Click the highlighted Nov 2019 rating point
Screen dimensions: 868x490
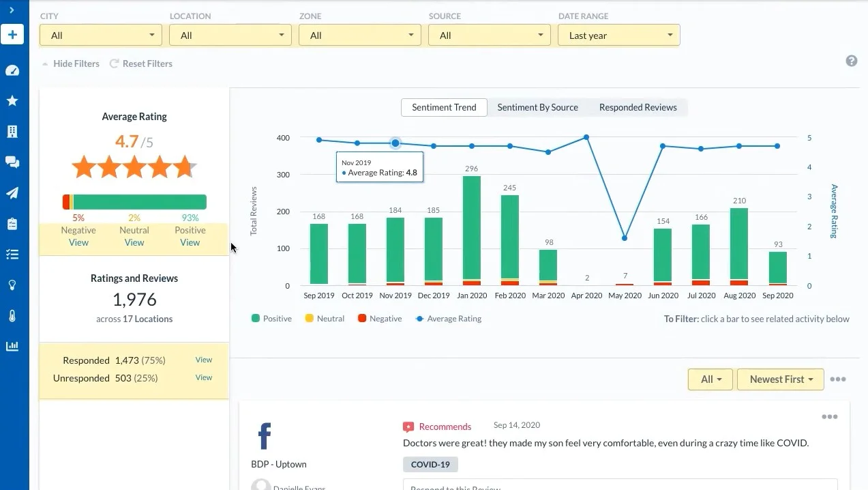click(395, 143)
